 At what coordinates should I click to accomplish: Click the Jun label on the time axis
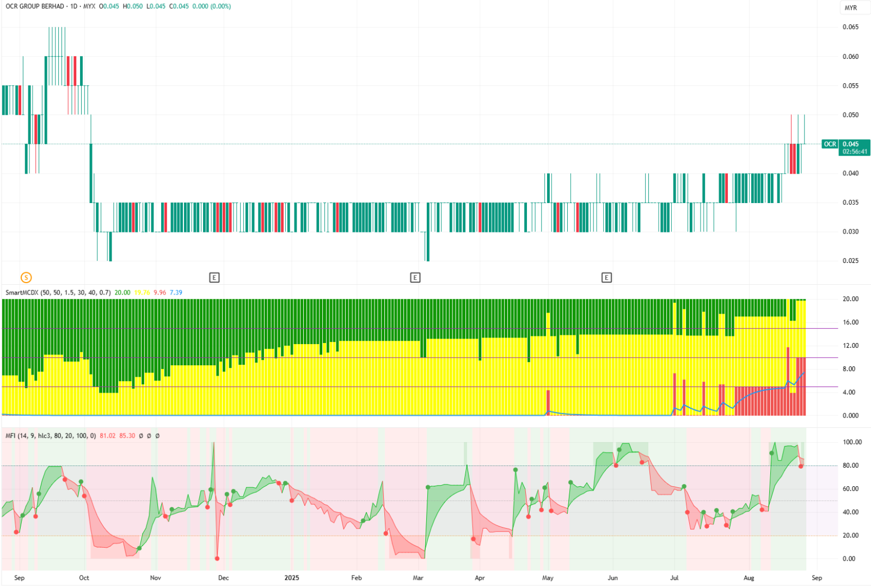(613, 578)
